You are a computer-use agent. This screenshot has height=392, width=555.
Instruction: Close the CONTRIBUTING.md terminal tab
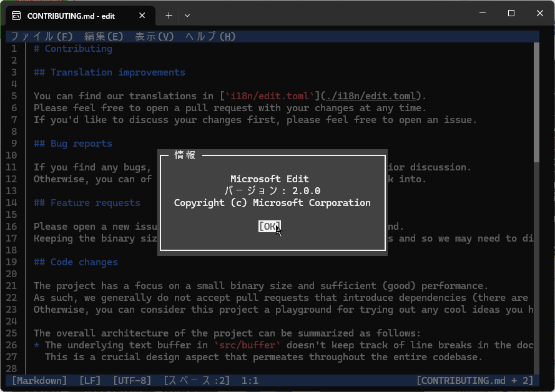pos(142,16)
